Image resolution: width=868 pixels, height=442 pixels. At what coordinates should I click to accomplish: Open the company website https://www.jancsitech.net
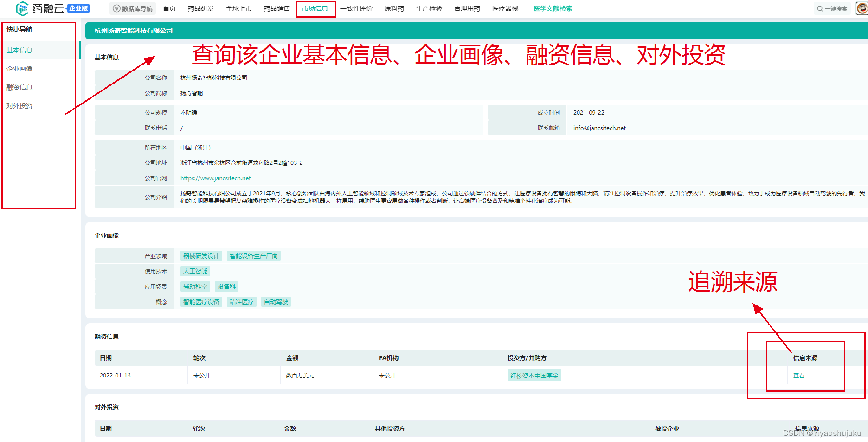(216, 178)
